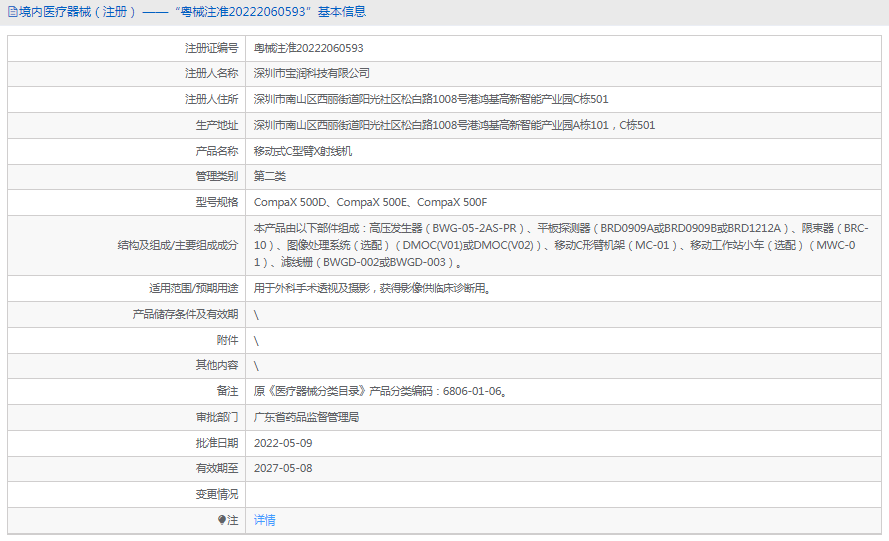Select the expiry date 2027-05-08

(x=283, y=468)
